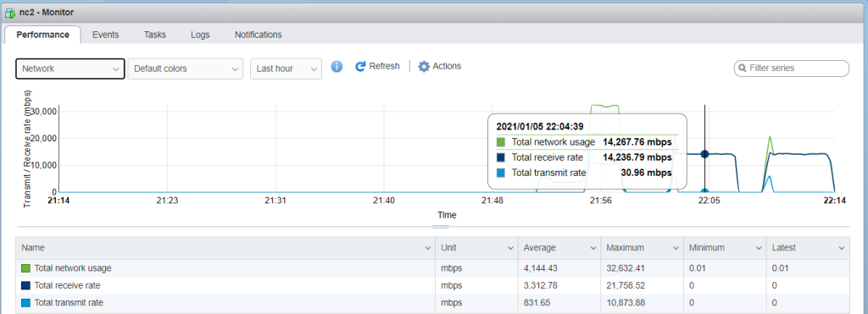Click the blue info icon

[x=337, y=66]
